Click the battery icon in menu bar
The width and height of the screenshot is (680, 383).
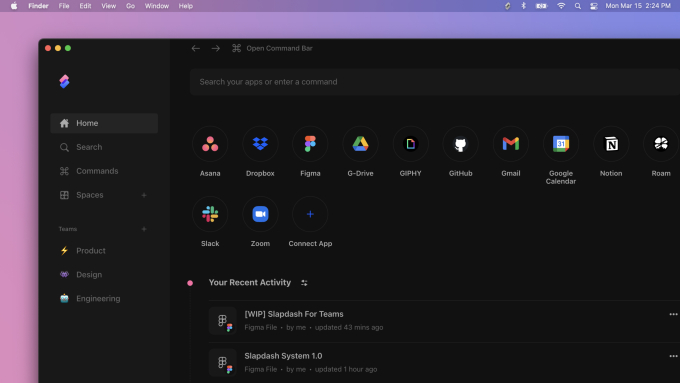tap(541, 6)
